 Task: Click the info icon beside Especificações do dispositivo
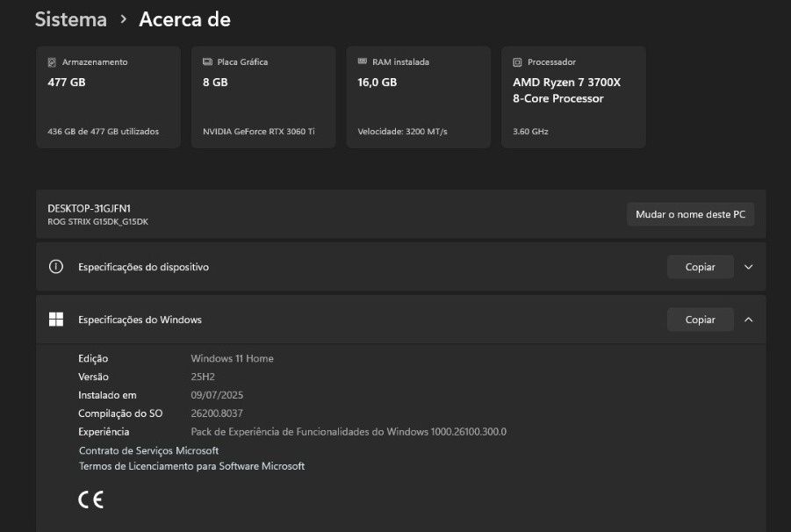point(56,266)
